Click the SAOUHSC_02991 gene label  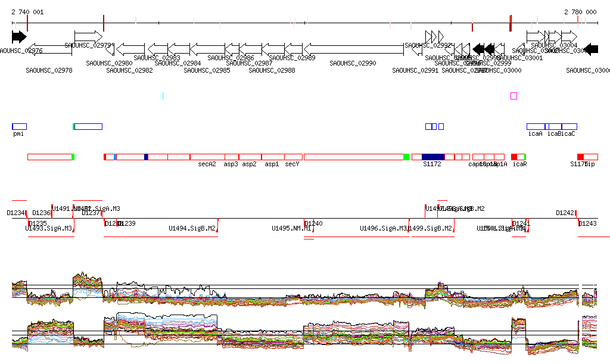[x=415, y=70]
